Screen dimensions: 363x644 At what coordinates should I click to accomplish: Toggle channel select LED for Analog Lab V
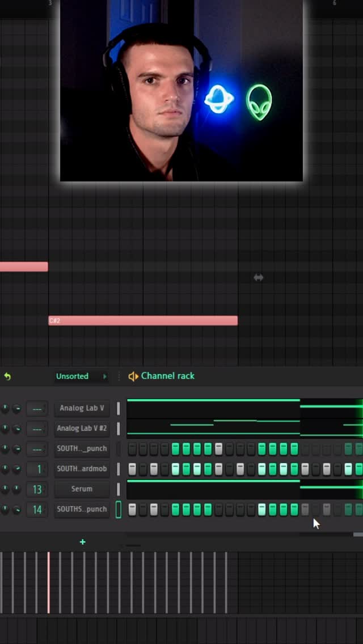(x=119, y=408)
